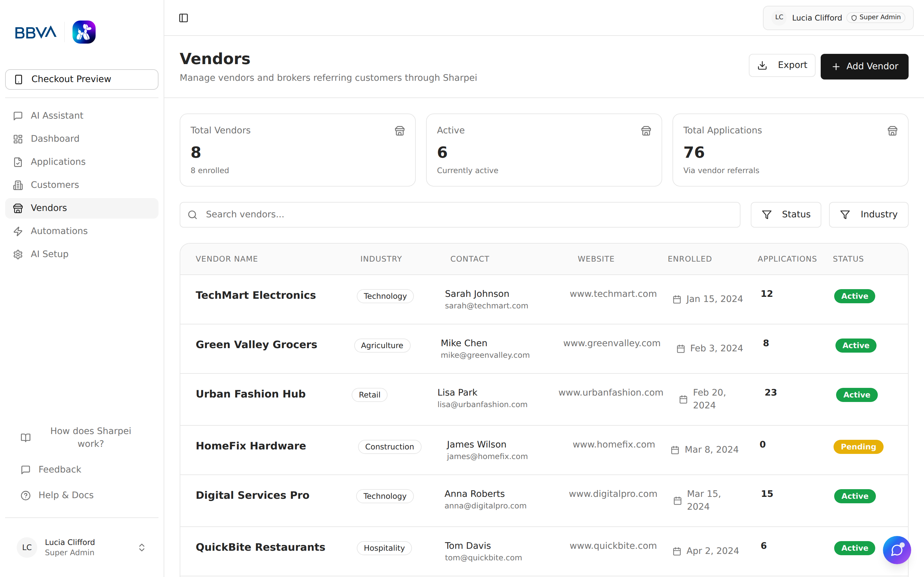Viewport: 924px width, 577px height.
Task: Open the chat bubble in bottom right corner
Action: [897, 550]
